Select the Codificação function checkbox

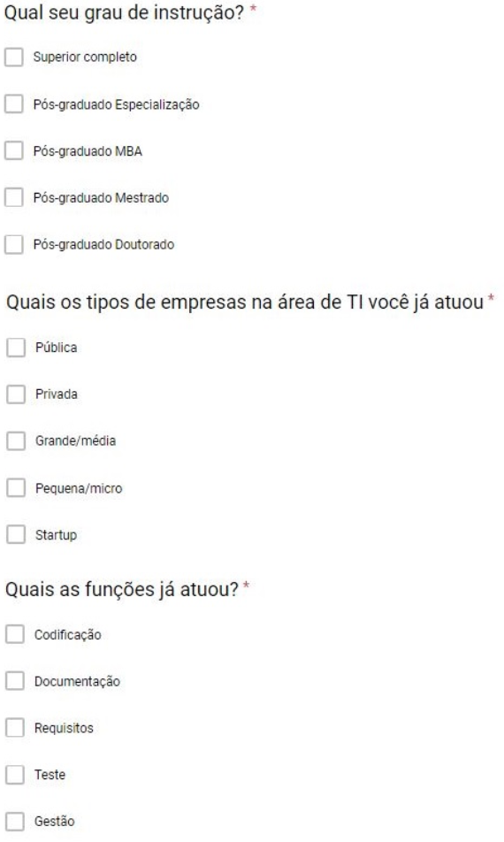click(15, 634)
